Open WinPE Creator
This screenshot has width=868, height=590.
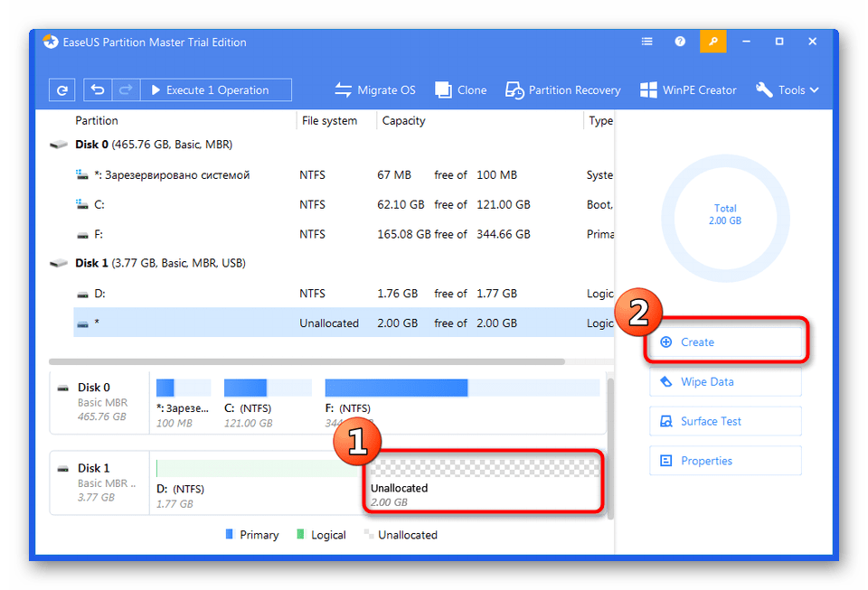pyautogui.click(x=688, y=90)
